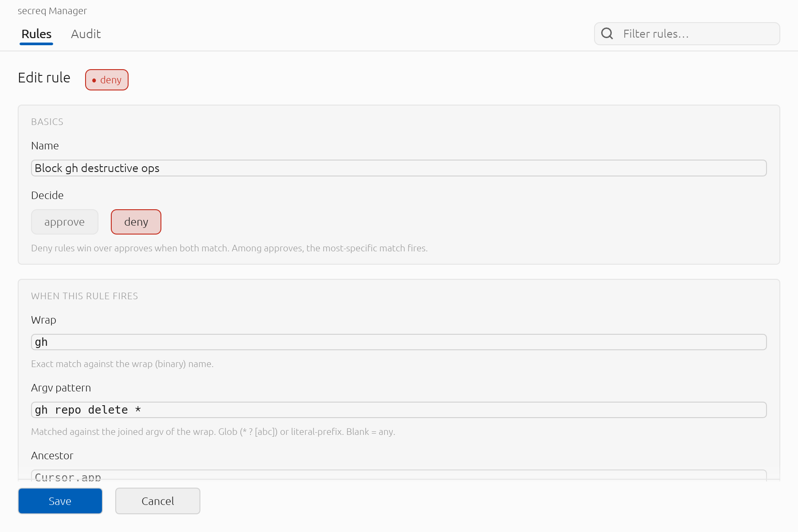This screenshot has height=532, width=798.
Task: Open the Rules tab
Action: (36, 34)
